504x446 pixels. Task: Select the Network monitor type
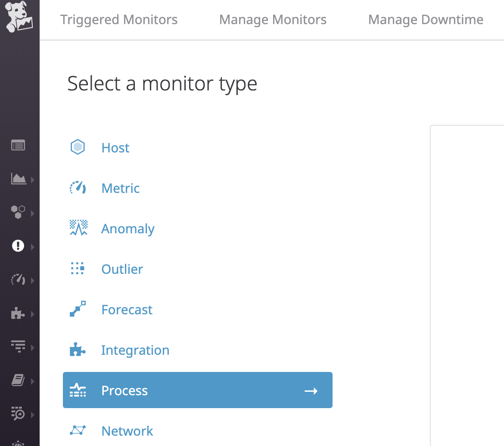click(x=127, y=431)
